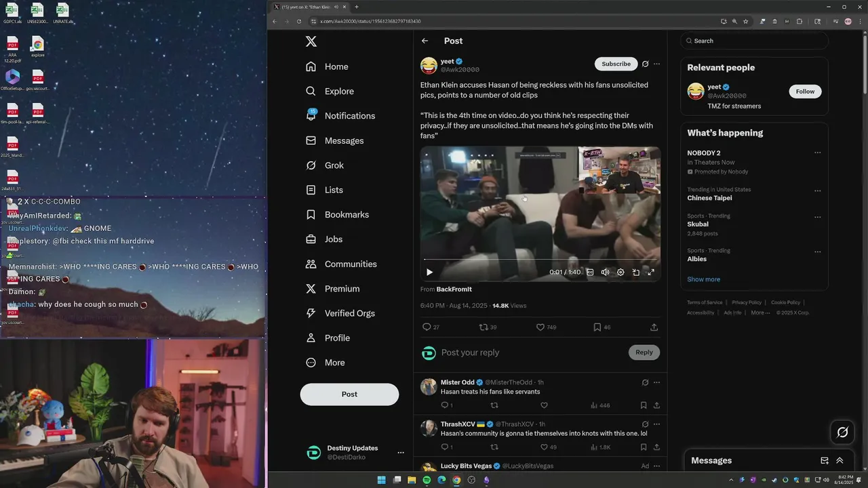The height and width of the screenshot is (488, 868).
Task: Like the post with 749 likes
Action: point(546,327)
